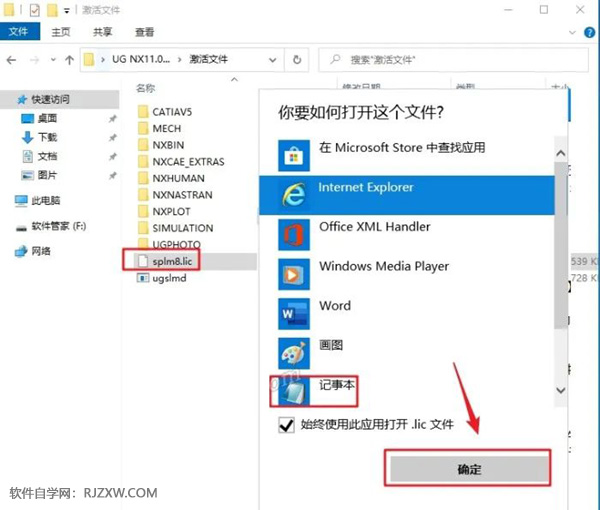Screen dimensions: 600x510
Task: Click the pin icon next to 桌面
Action: [x=112, y=119]
